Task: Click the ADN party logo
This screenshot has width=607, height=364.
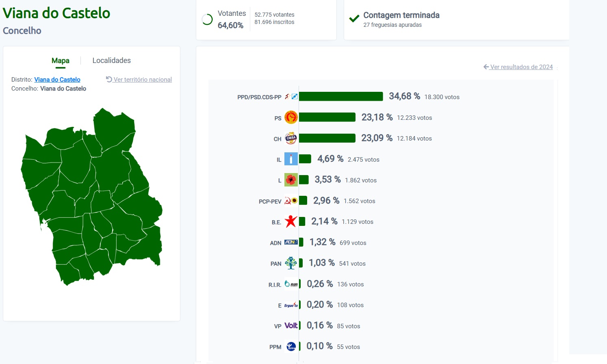Action: [x=291, y=242]
